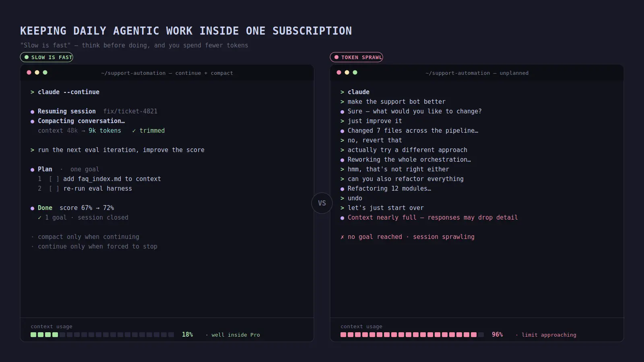Click the 'context 48k → 9k tokens' text

pos(79,131)
